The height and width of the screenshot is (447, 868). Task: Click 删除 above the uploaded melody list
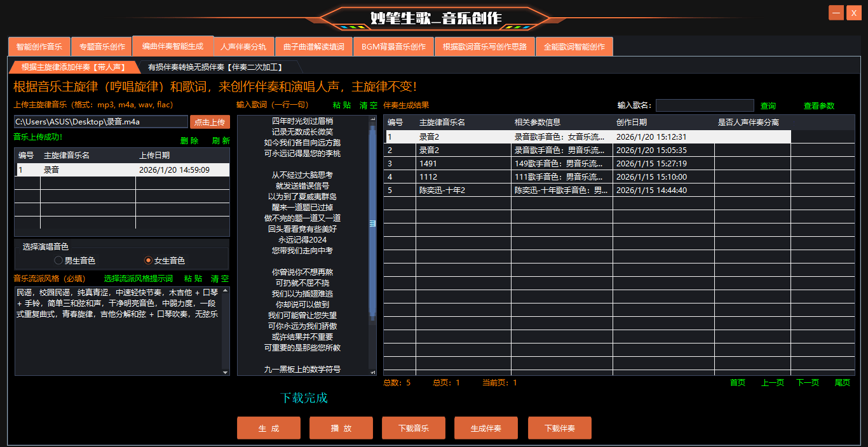tap(189, 141)
